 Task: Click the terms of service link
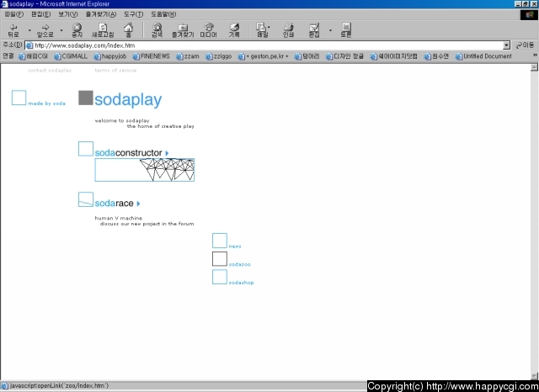click(x=115, y=71)
